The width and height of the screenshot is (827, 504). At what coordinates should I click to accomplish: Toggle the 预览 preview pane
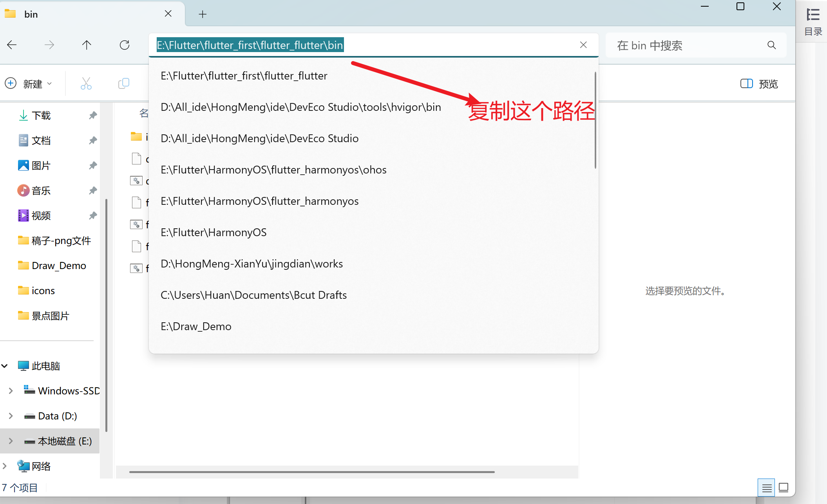[759, 84]
